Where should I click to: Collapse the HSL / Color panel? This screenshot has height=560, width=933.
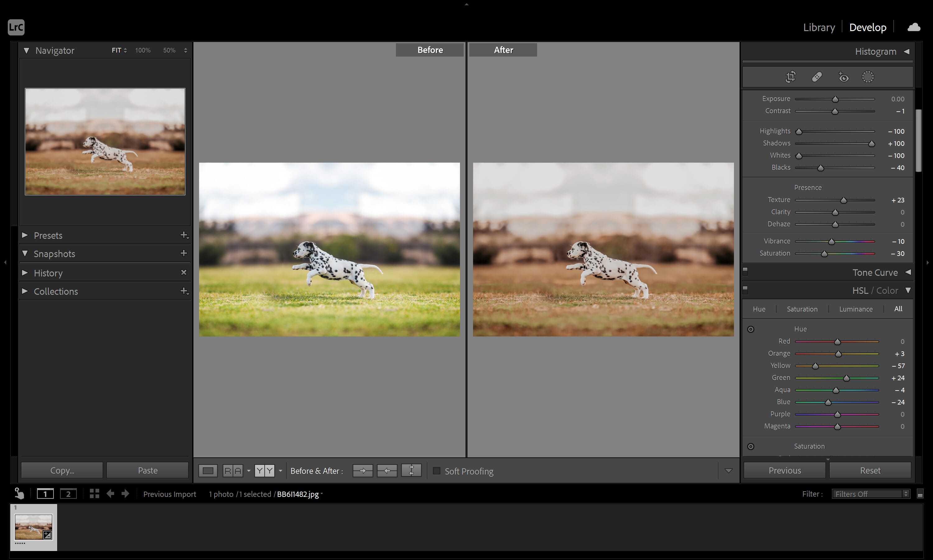pyautogui.click(x=908, y=290)
